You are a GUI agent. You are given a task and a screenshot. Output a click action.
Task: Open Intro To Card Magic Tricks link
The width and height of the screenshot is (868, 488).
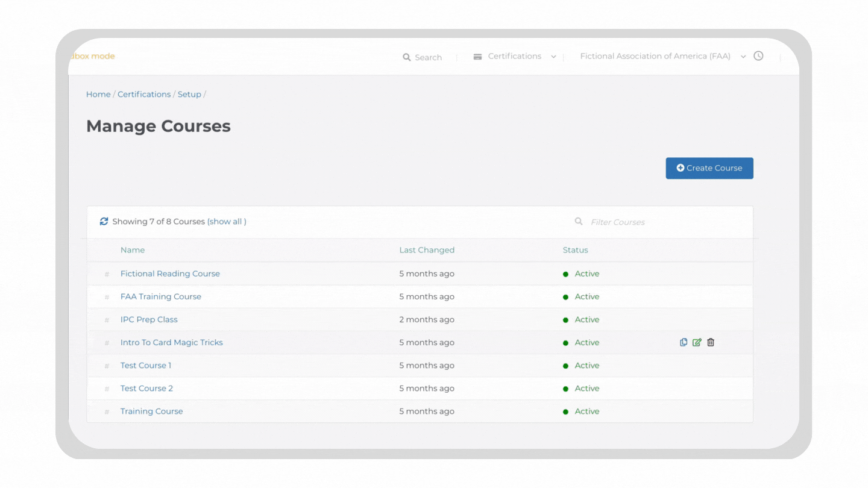click(x=172, y=342)
